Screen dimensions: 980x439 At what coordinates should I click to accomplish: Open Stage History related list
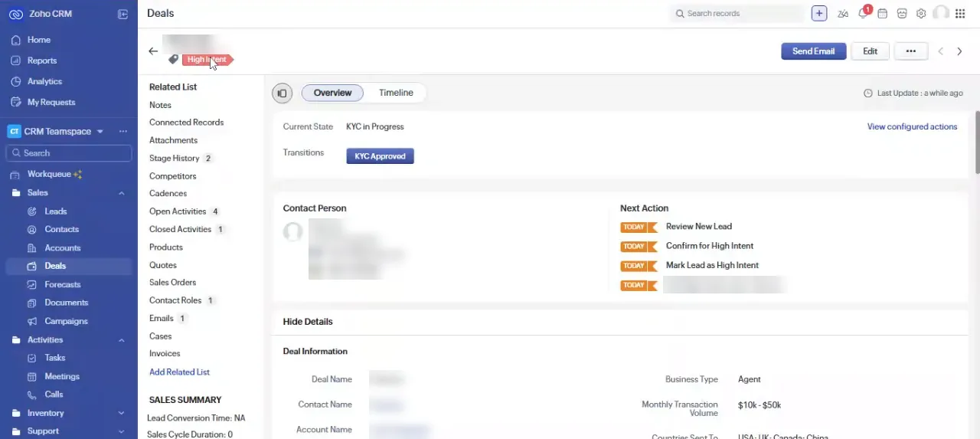point(174,159)
